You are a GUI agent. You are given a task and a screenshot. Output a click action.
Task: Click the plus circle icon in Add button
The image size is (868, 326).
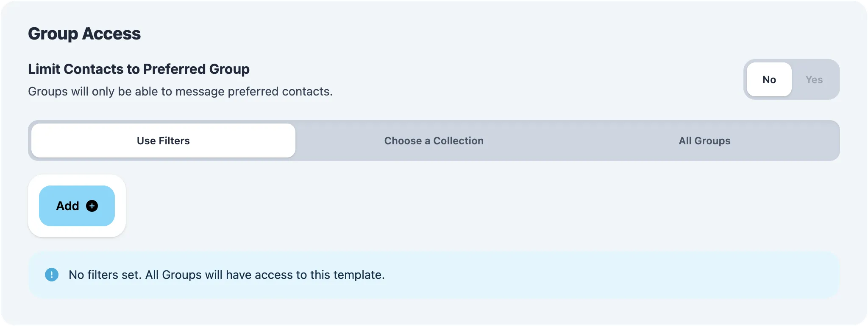[x=92, y=206]
